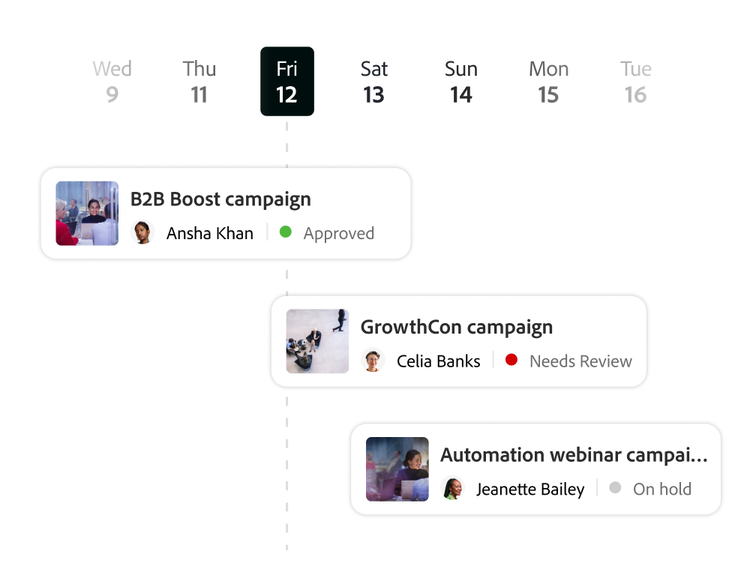Click the gray On hold status dot

pyautogui.click(x=615, y=488)
